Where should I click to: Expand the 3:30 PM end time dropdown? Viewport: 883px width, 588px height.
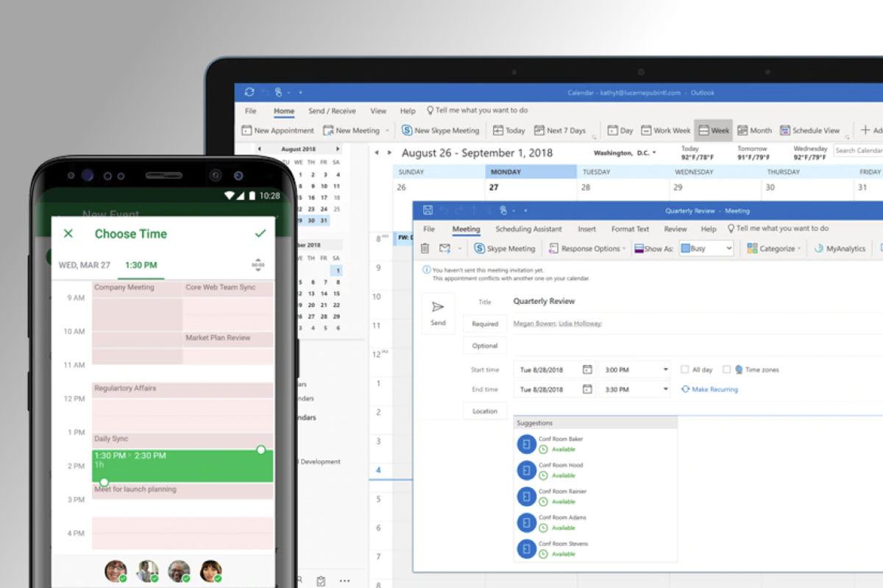(x=665, y=389)
